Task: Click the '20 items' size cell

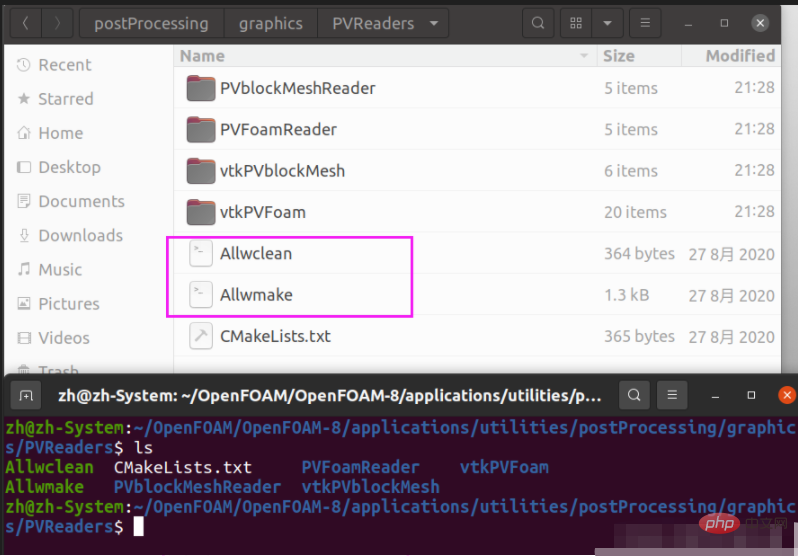Action: click(635, 212)
